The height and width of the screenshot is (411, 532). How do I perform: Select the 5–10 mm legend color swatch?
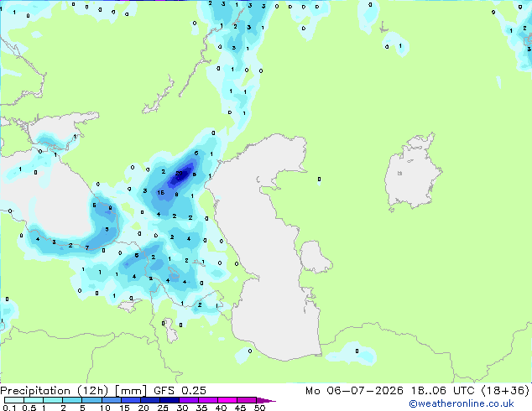91,400
